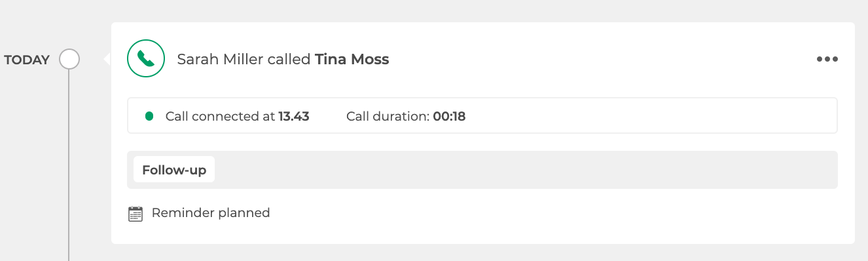
Task: Click the Call duration label
Action: [x=388, y=117]
